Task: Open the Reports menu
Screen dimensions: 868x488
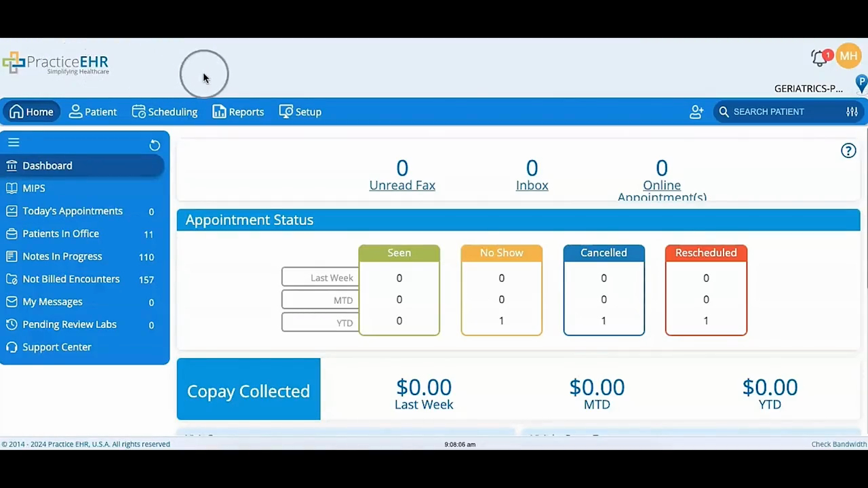Action: click(238, 112)
